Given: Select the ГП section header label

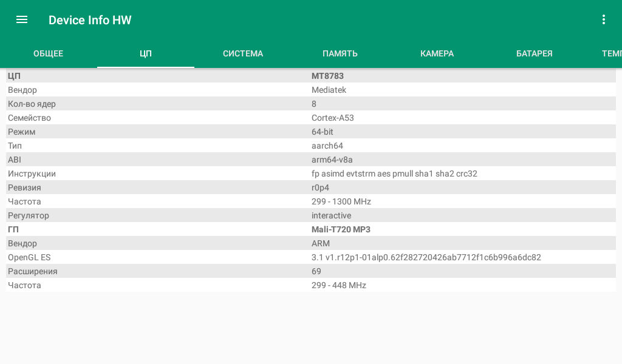Looking at the screenshot, I should [13, 229].
